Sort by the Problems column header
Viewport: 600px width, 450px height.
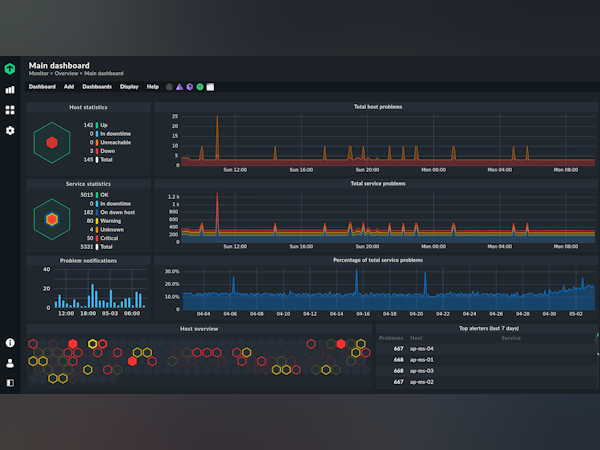coord(391,338)
